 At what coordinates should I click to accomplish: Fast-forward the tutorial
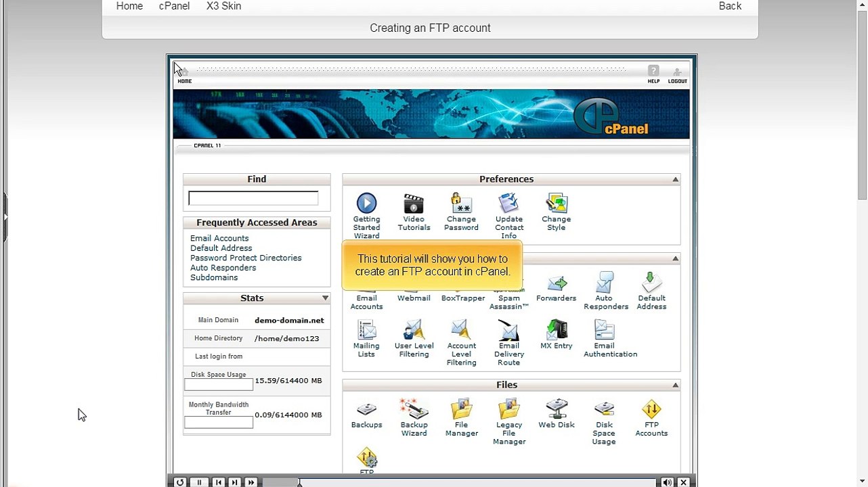click(x=251, y=482)
